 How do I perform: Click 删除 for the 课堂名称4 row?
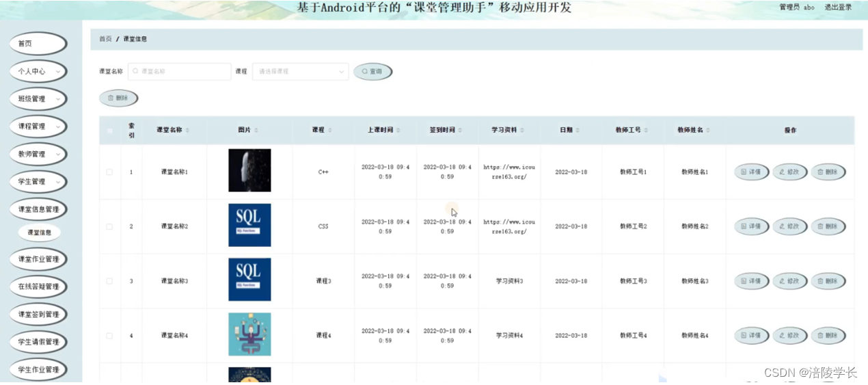pyautogui.click(x=828, y=336)
